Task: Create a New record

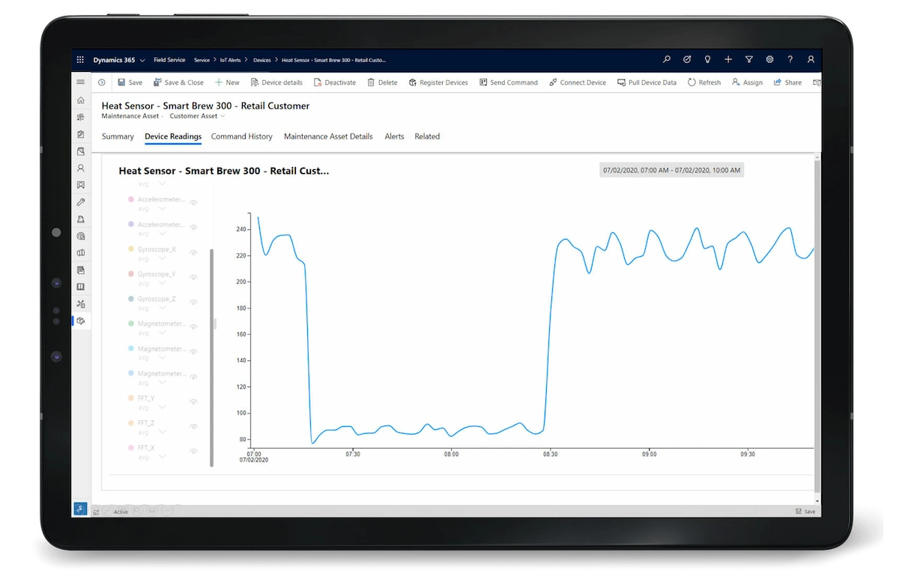Action: click(227, 82)
